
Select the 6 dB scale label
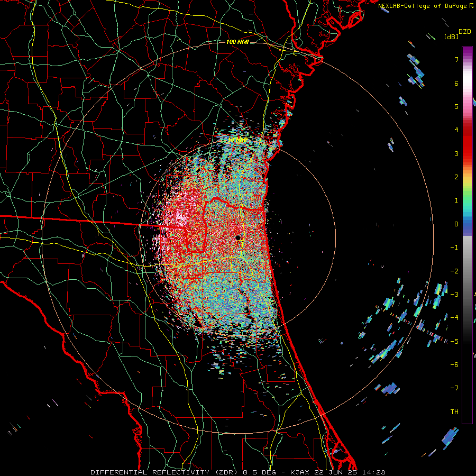tap(456, 83)
